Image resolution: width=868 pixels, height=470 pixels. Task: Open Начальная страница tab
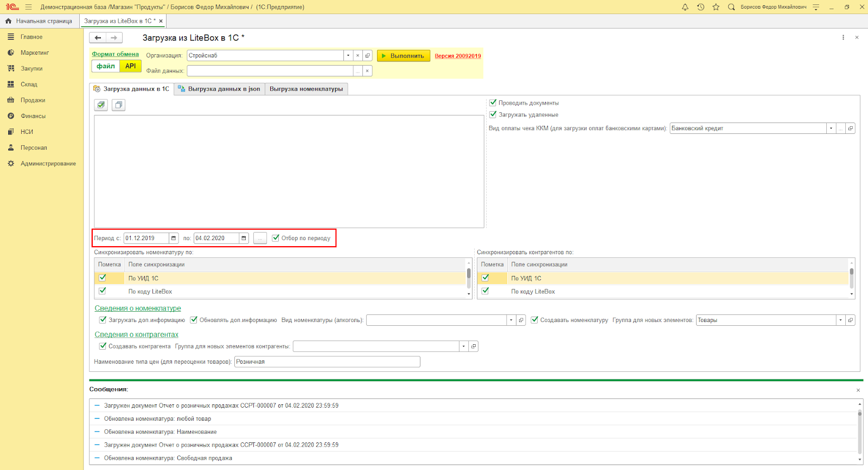click(39, 21)
